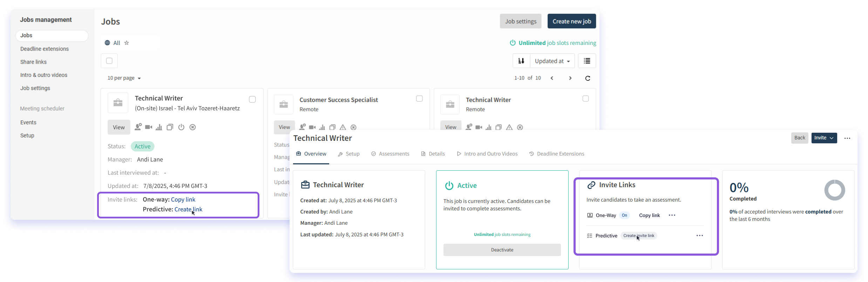868x282 pixels.
Task: Click video camera icon on Tel Aviv Technical Writer card
Action: 149,127
